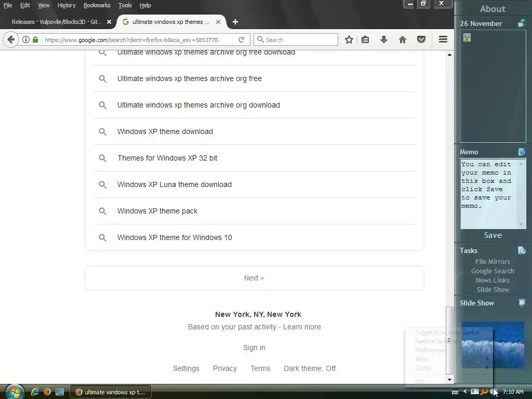Launch Firefox from quick launch
Viewport: 532px width, 399px height.
(x=47, y=392)
